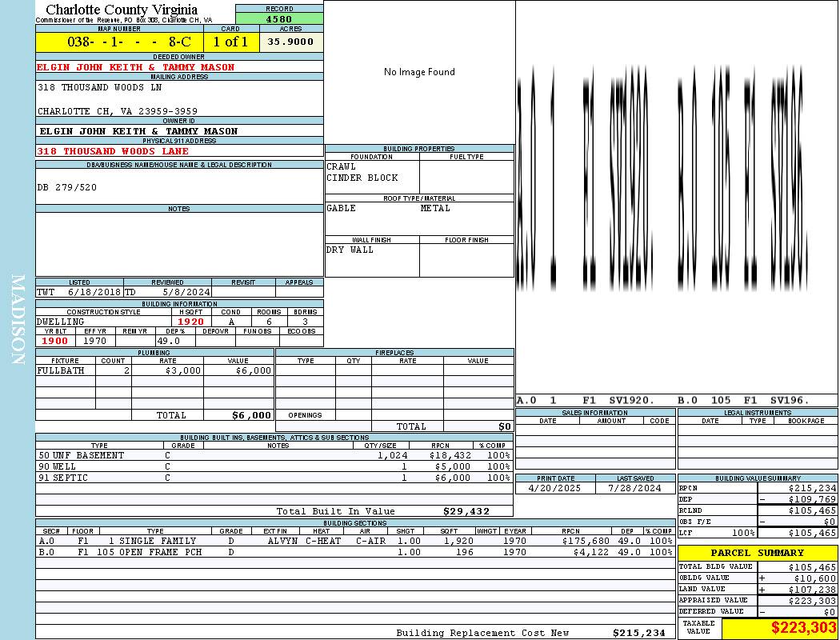
Task: Click Building Replacement Cost New $215,234
Action: [x=639, y=633]
